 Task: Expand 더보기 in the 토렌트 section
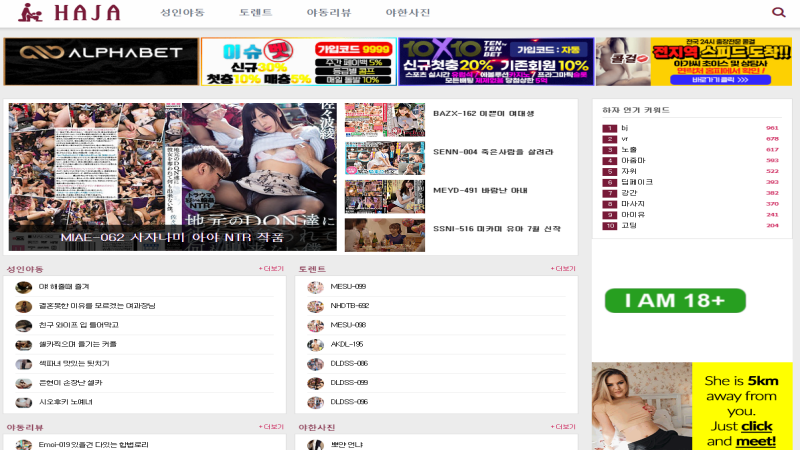(563, 269)
